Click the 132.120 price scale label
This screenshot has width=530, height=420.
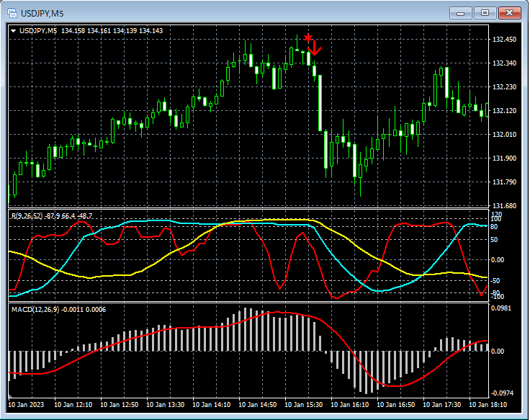point(504,110)
